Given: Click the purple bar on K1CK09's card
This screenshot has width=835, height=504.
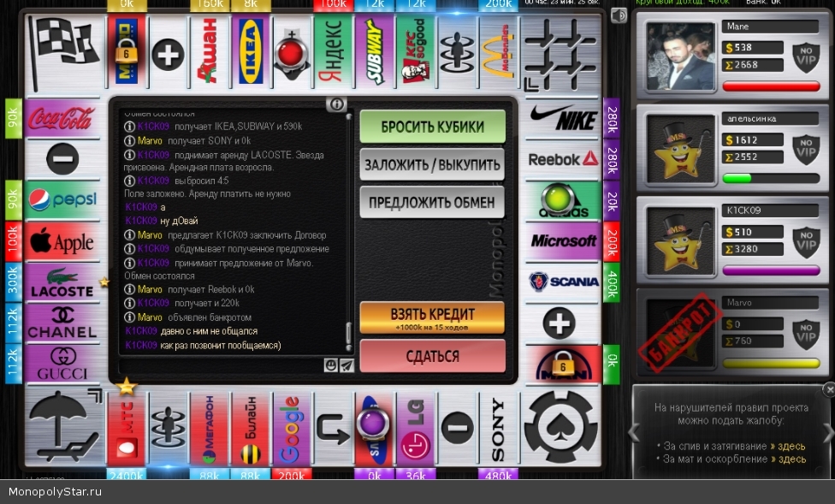Looking at the screenshot, I should pyautogui.click(x=771, y=270).
